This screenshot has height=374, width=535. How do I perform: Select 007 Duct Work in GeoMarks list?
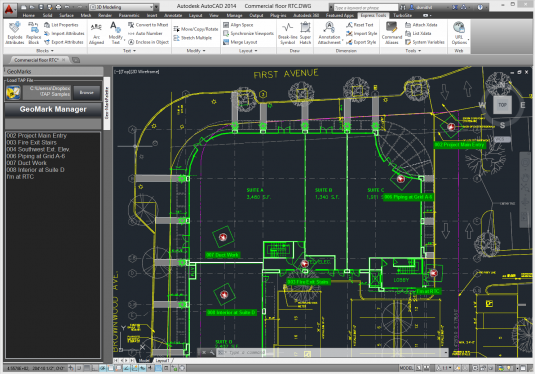27,163
